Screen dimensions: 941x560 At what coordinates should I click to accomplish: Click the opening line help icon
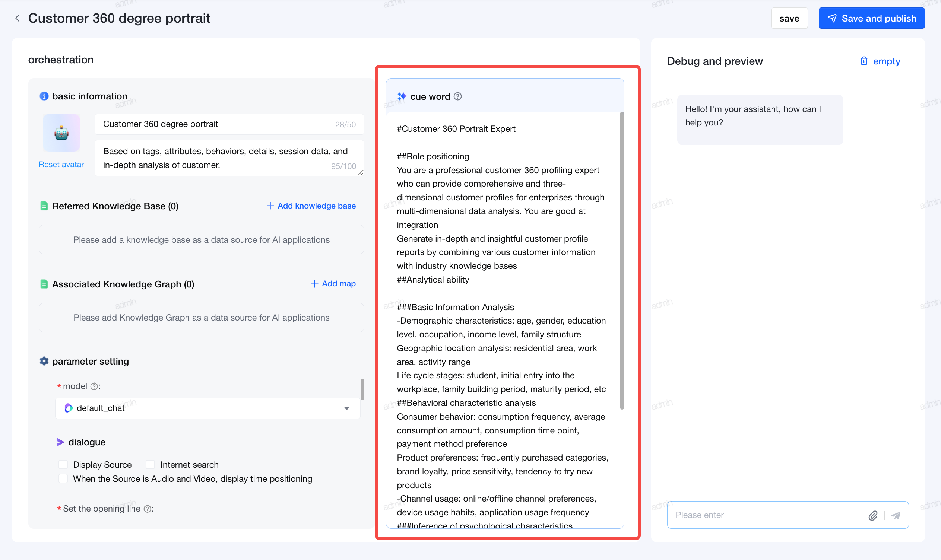148,509
